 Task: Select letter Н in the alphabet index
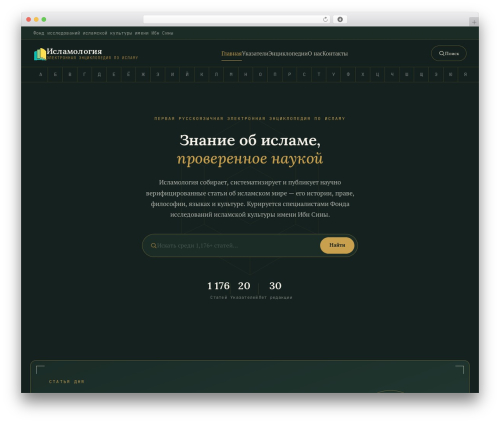246,74
